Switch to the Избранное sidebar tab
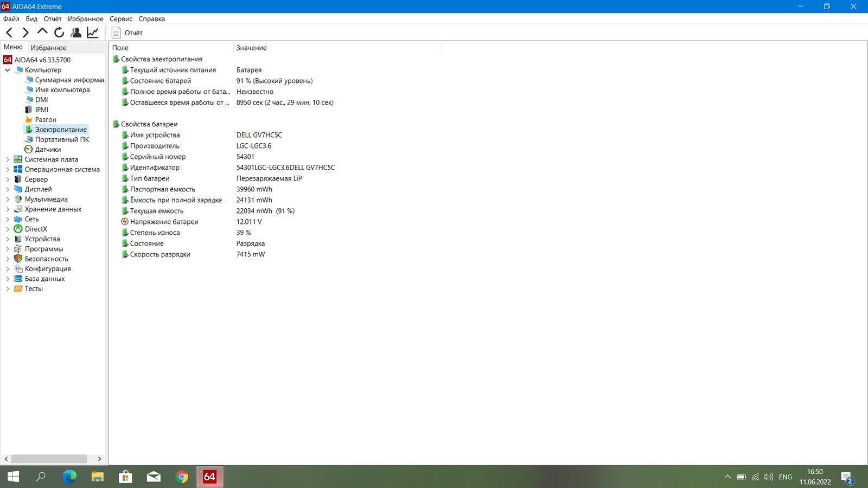The height and width of the screenshot is (488, 868). coord(48,48)
